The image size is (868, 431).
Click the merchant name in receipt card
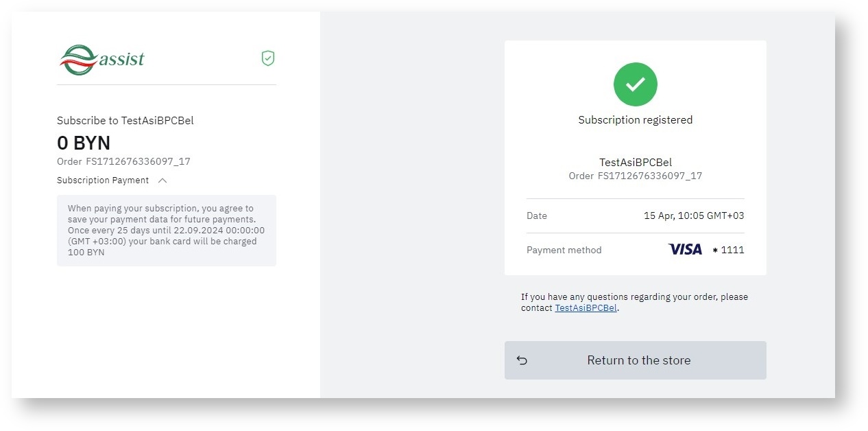coord(635,163)
